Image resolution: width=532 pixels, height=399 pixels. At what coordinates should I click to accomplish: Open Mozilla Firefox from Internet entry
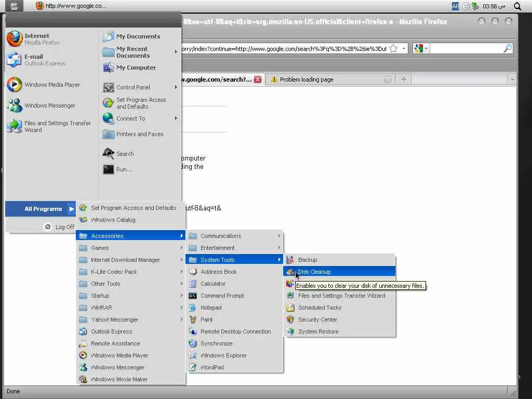(x=34, y=39)
